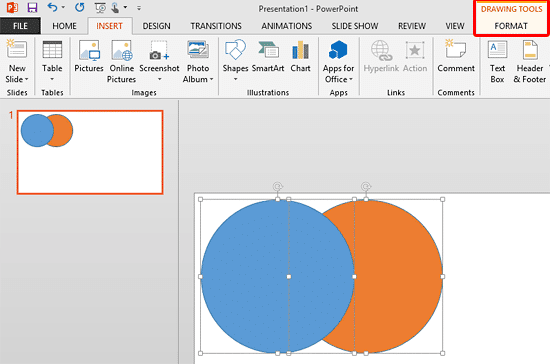Click the Screenshot camera icon
550x364 pixels.
[159, 50]
